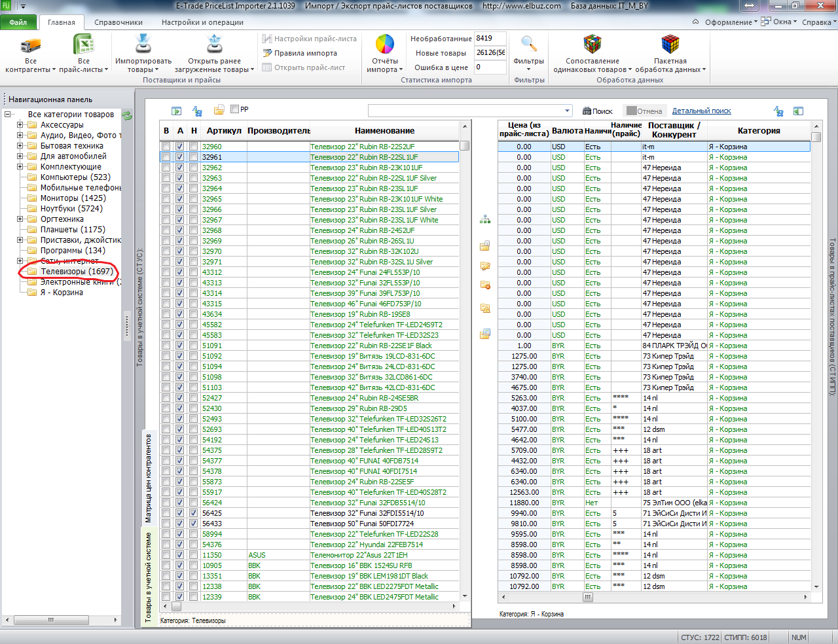Click the folder-with-search icon in middle strip
This screenshot has height=644, width=838.
point(485,308)
